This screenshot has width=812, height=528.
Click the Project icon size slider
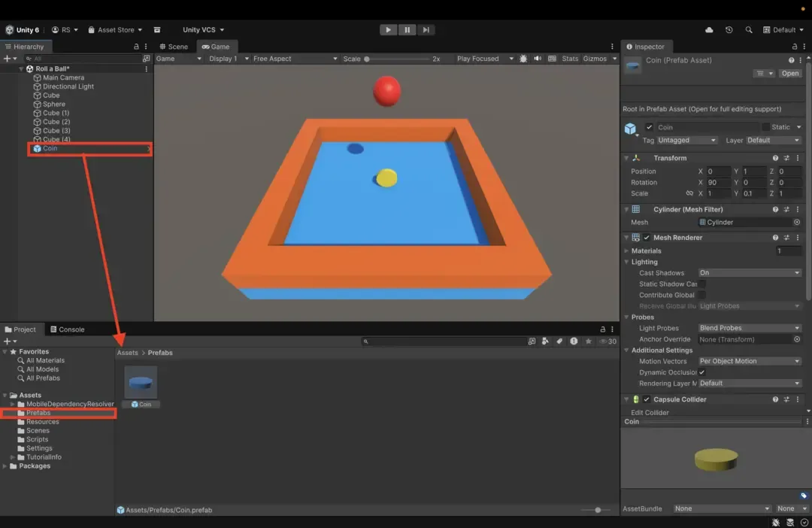click(x=598, y=510)
